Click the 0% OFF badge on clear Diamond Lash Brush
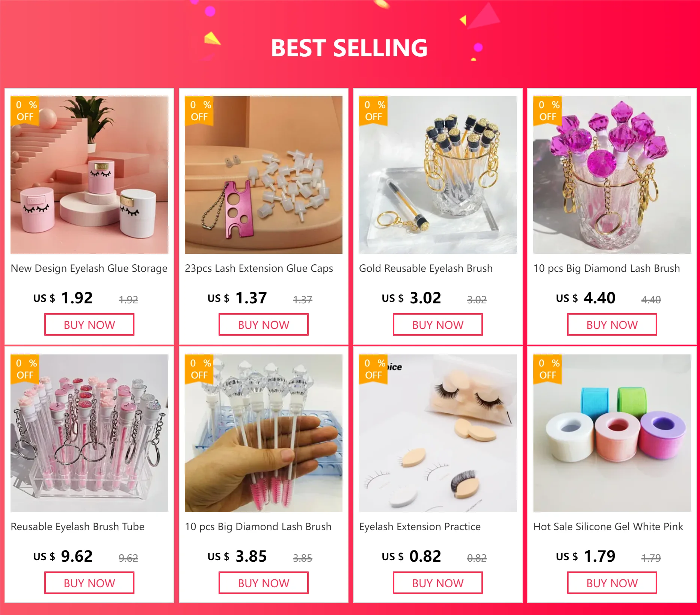 point(199,369)
